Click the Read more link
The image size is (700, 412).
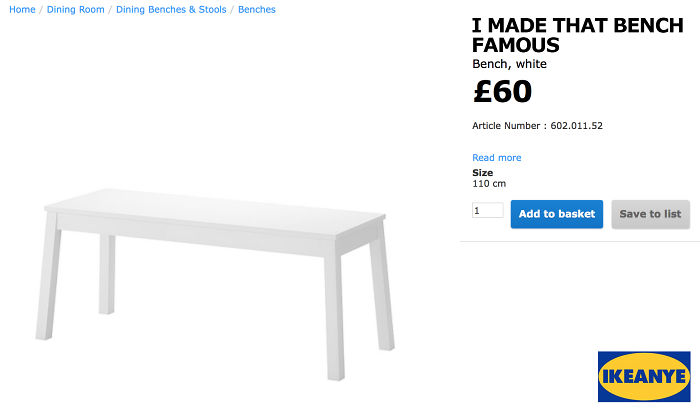496,158
